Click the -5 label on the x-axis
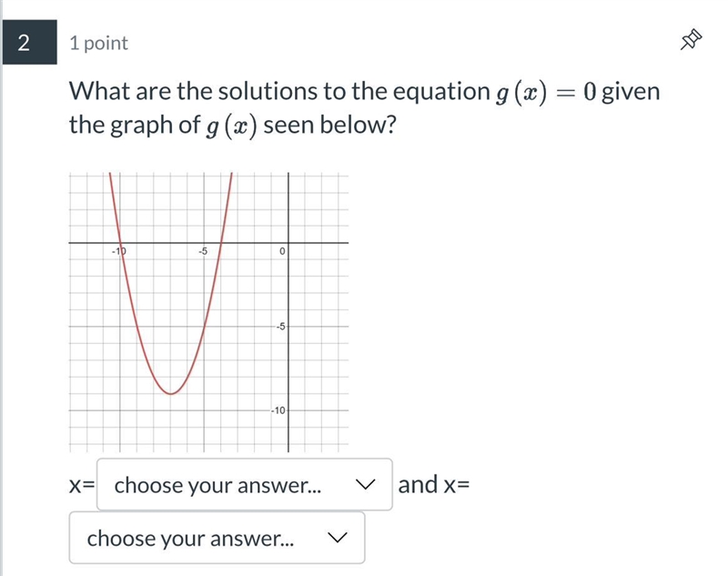 click(x=203, y=251)
